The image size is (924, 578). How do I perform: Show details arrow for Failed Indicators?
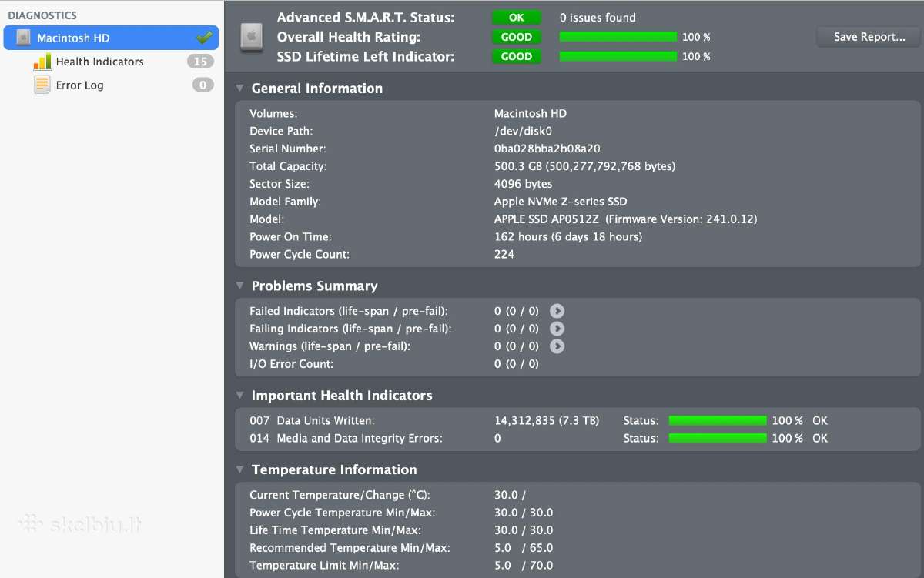(557, 311)
